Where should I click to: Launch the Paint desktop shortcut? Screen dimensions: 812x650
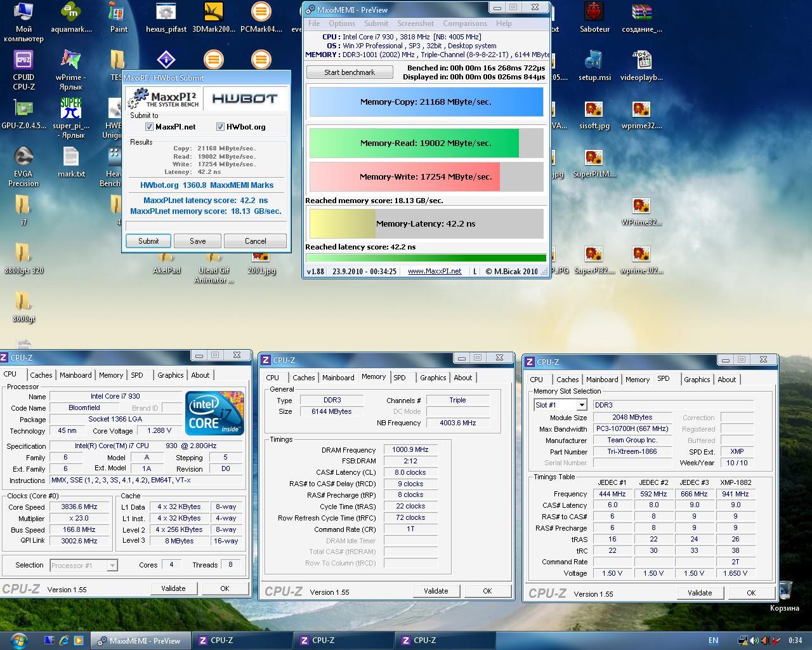[119, 18]
